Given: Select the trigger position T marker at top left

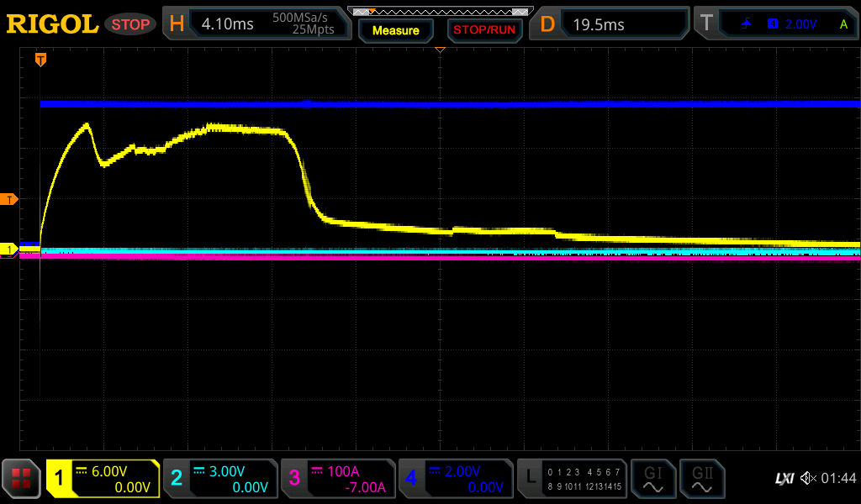Looking at the screenshot, I should pyautogui.click(x=40, y=60).
